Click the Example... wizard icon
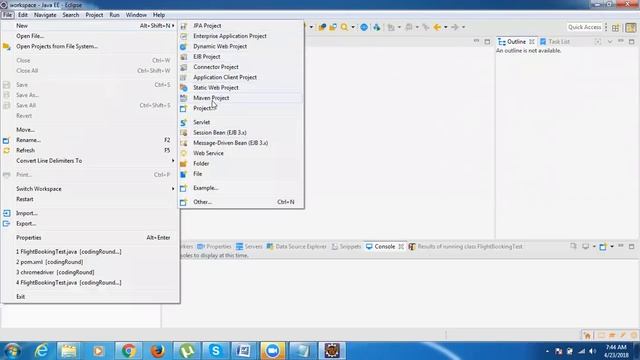Image resolution: width=640 pixels, height=360 pixels. pyautogui.click(x=184, y=188)
